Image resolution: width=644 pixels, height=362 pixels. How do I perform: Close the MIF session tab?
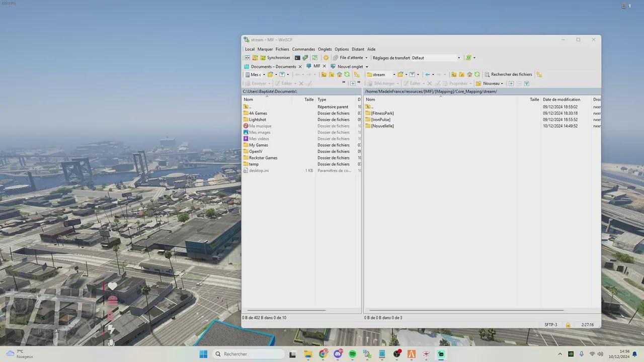pyautogui.click(x=325, y=66)
